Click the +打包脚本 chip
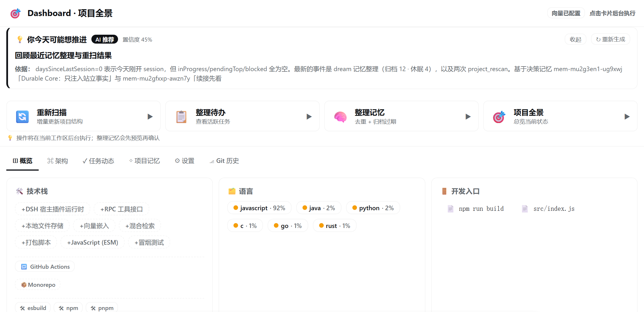 pyautogui.click(x=36, y=242)
